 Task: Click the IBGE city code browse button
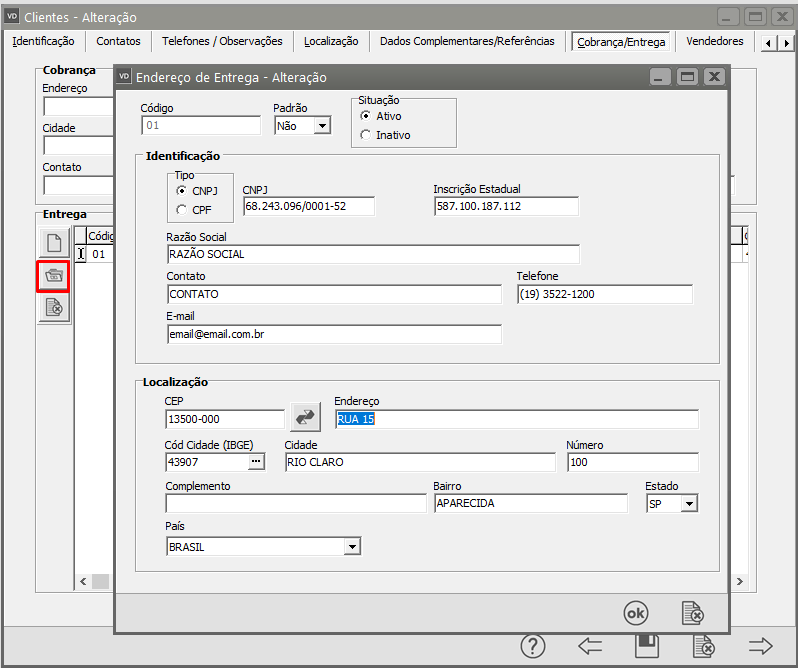click(x=256, y=461)
